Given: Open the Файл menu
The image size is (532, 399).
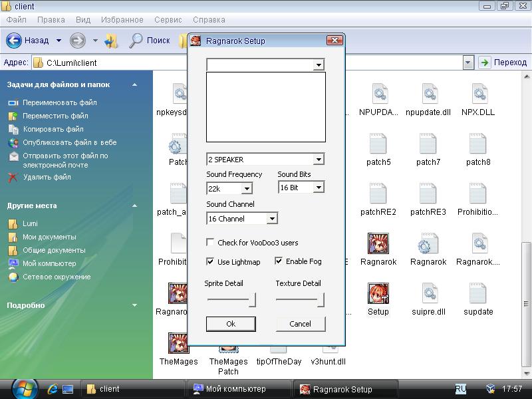Looking at the screenshot, I should coord(16,20).
